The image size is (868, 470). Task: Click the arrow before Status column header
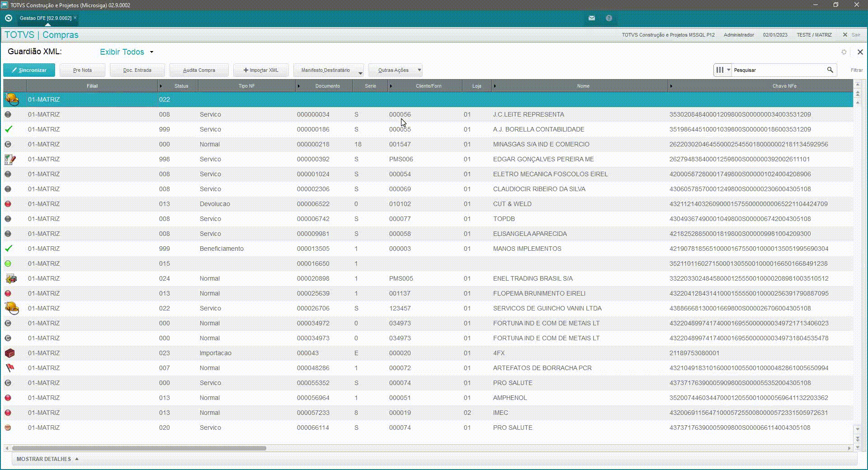click(x=160, y=86)
